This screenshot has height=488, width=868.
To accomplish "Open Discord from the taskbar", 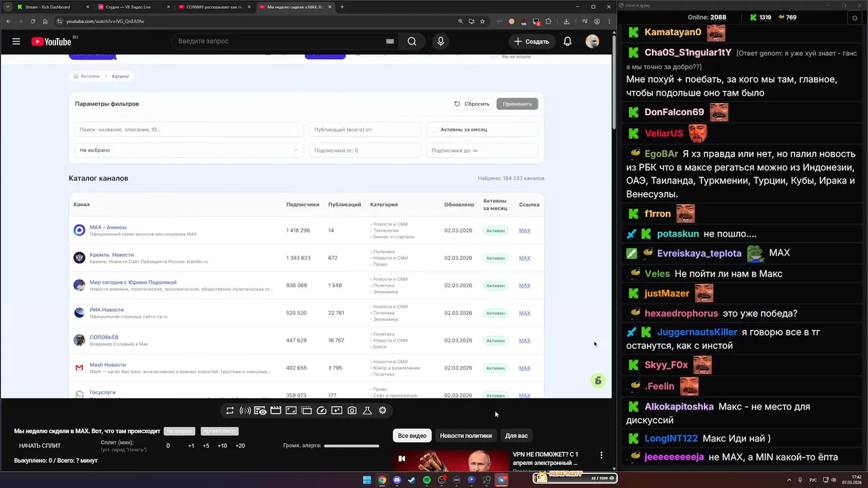I will (x=397, y=480).
